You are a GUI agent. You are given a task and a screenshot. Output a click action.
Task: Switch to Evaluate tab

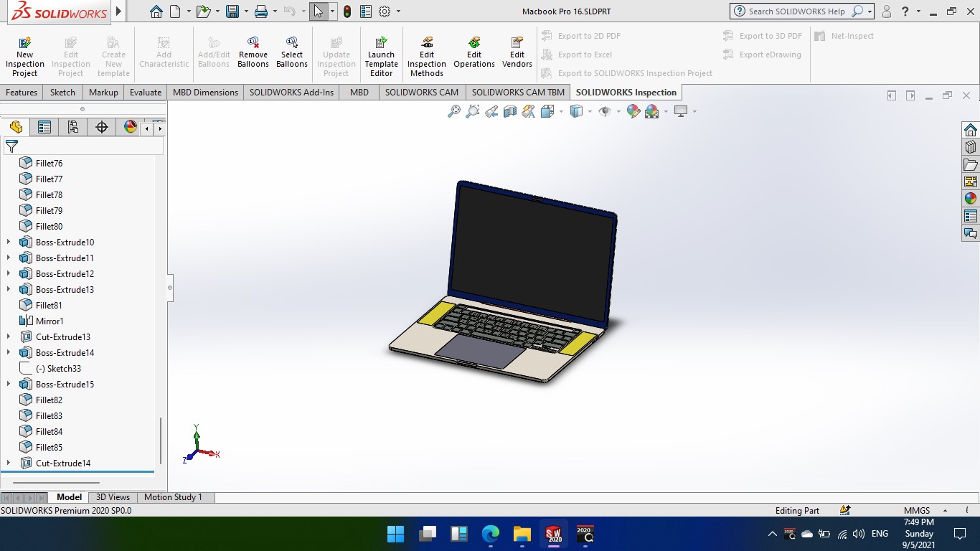point(146,92)
